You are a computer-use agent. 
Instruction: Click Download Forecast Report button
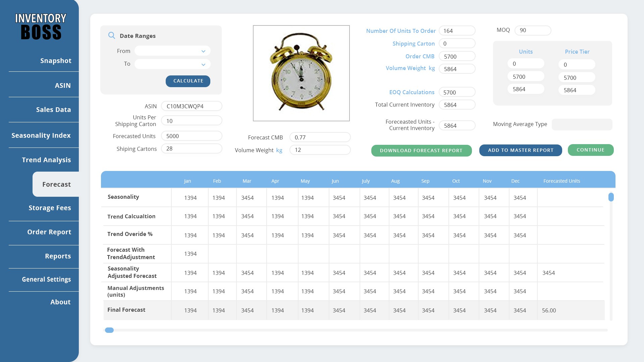pos(421,150)
